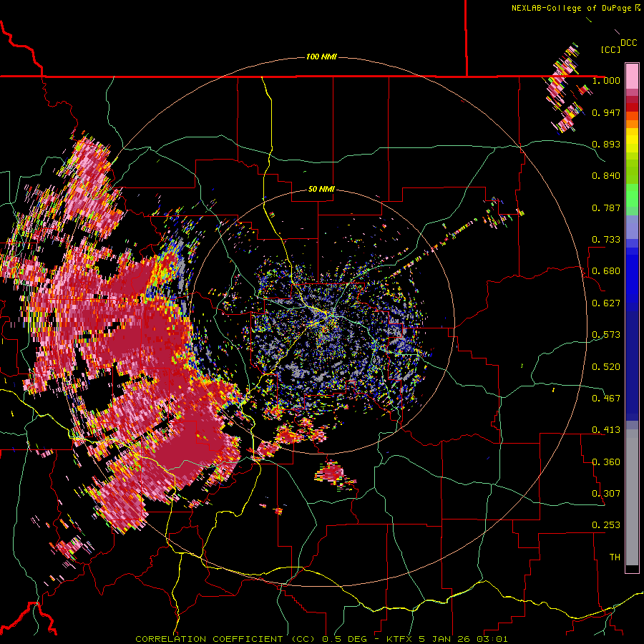Viewport: 644px width, 644px height.
Task: Click the 0.947 scale value
Action: pos(606,112)
